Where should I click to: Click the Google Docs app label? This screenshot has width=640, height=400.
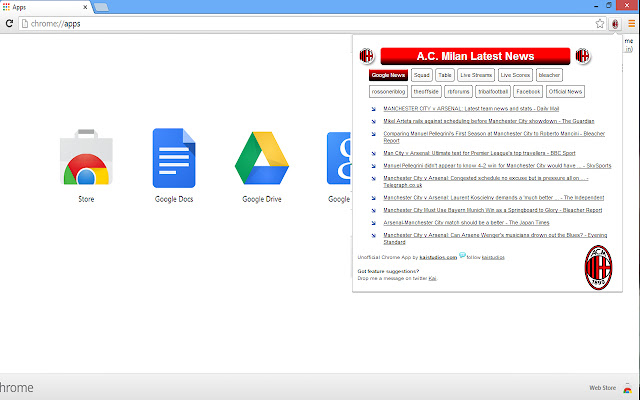(x=174, y=199)
